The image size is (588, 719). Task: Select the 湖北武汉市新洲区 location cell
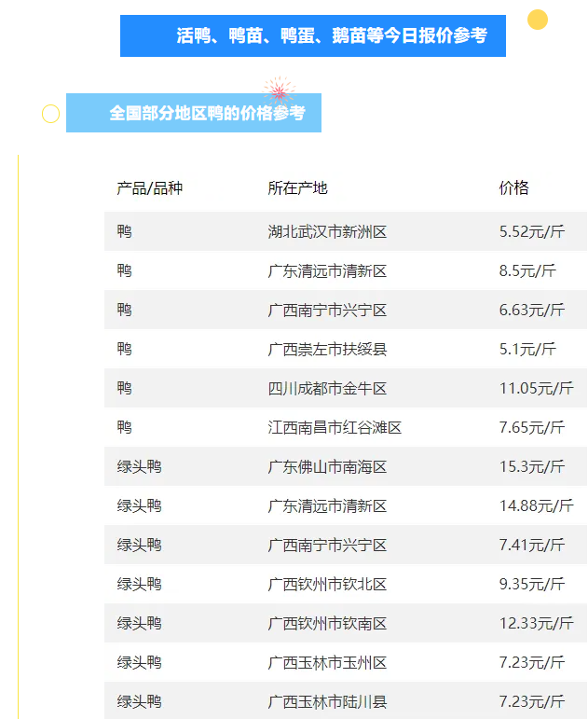point(327,231)
